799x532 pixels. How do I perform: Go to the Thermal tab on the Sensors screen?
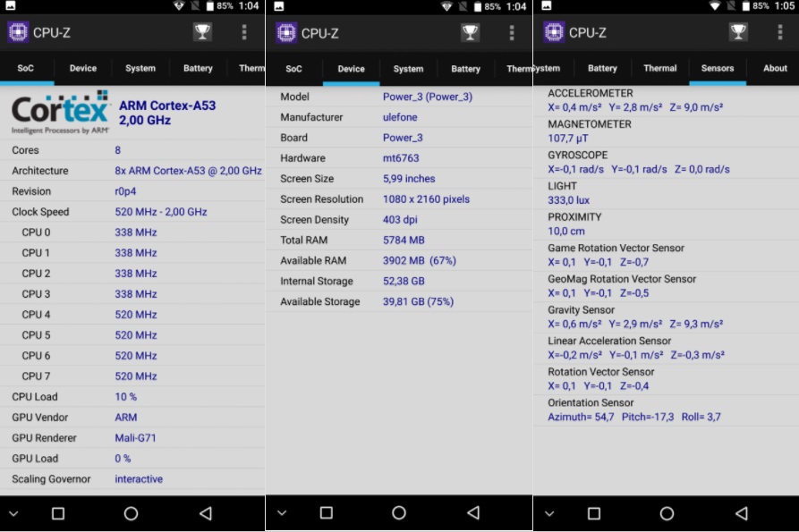point(659,68)
